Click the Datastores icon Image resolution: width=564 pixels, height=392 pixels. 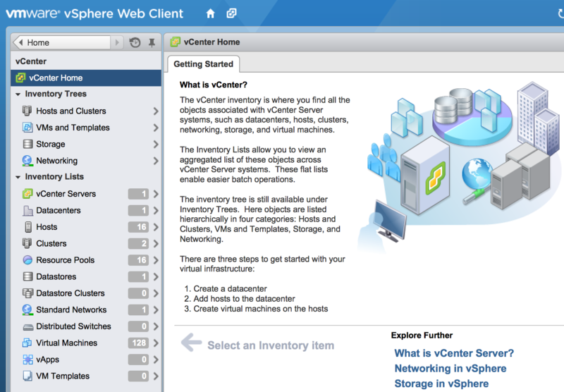(27, 276)
